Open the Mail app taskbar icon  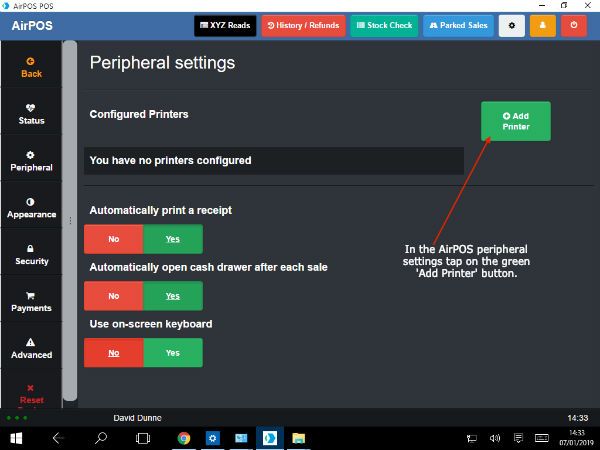[x=241, y=438]
